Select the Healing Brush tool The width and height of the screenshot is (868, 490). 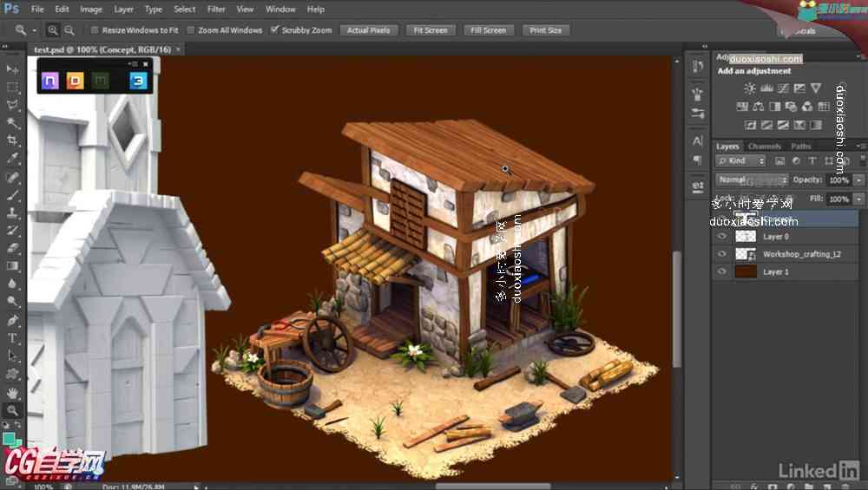12,176
